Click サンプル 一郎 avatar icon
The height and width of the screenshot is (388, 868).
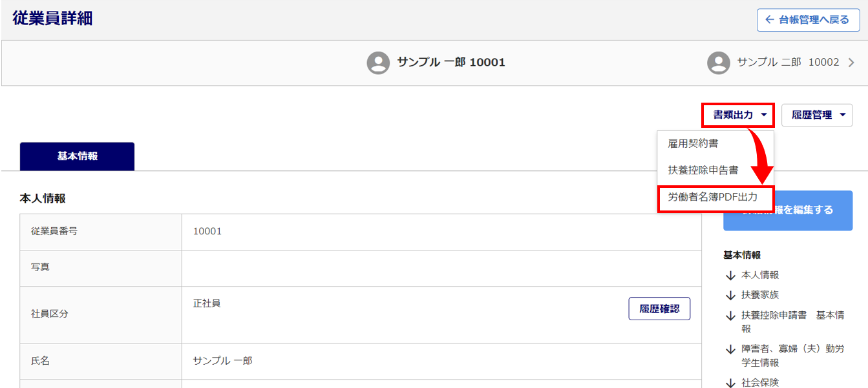tap(378, 63)
